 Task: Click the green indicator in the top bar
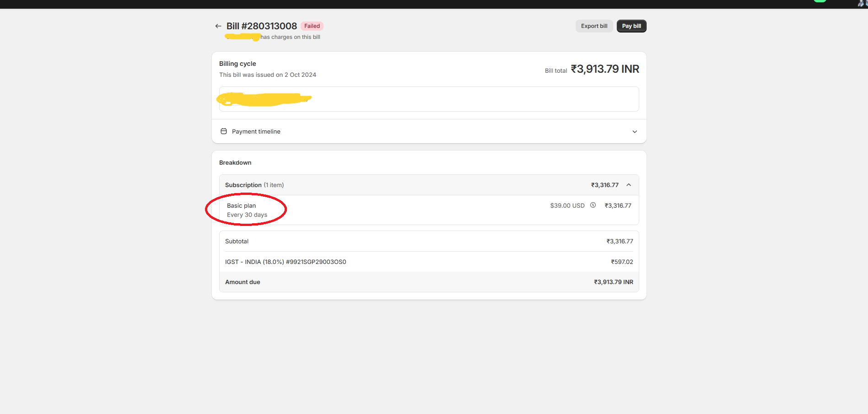pyautogui.click(x=819, y=1)
